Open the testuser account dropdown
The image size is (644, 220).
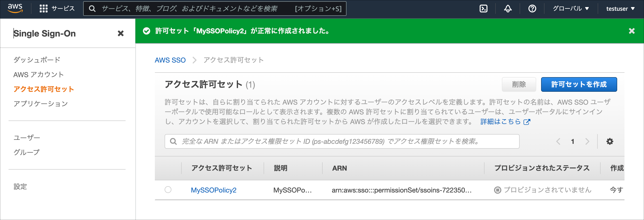pos(620,9)
